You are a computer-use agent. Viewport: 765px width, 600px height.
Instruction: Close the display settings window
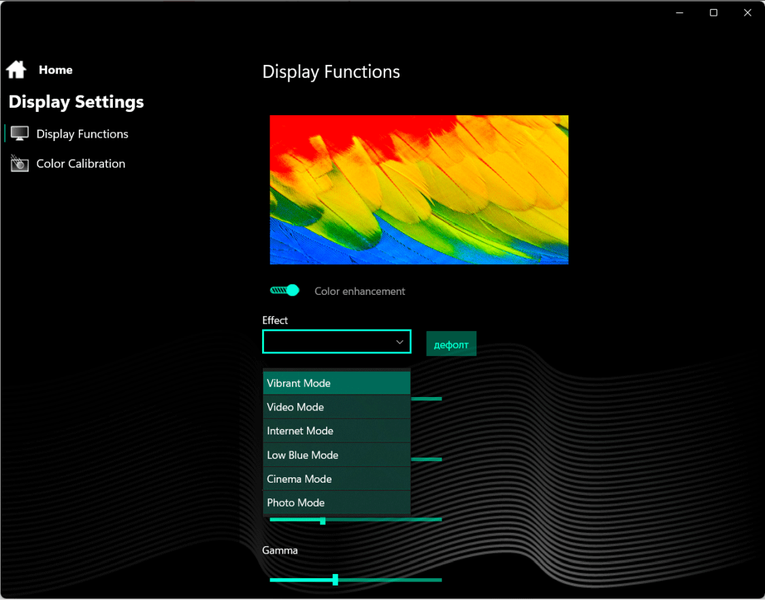tap(747, 13)
